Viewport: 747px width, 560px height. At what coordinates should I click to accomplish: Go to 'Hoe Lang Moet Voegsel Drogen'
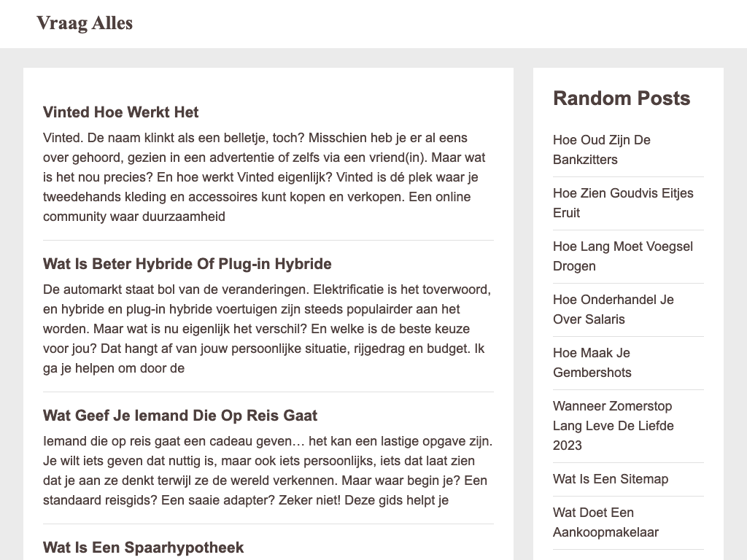pyautogui.click(x=622, y=256)
